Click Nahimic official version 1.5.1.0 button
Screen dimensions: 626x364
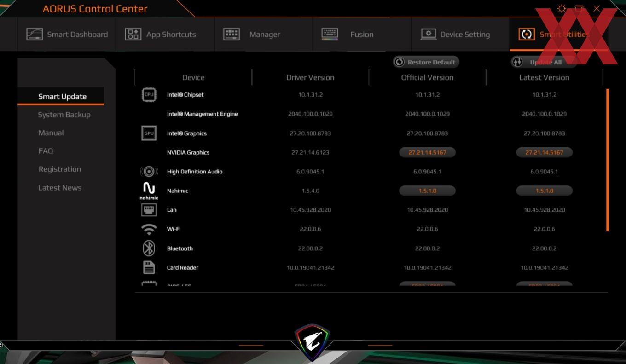click(427, 191)
